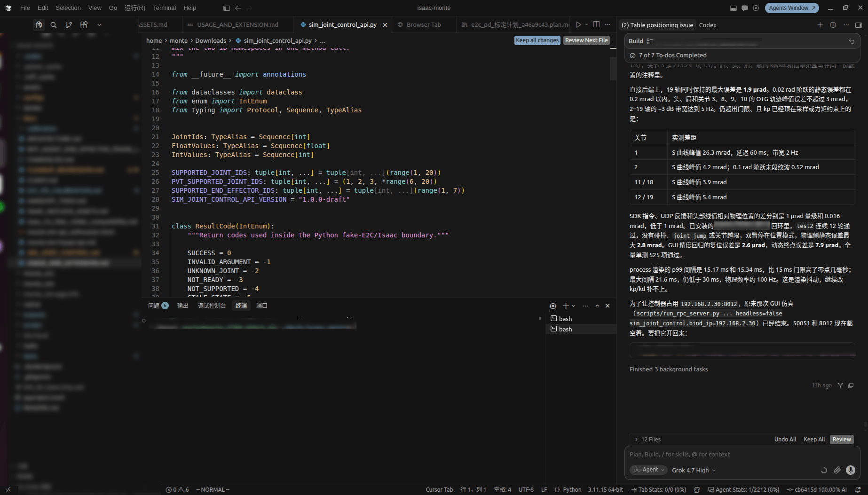
Task: Maximize the panel with the up chevron
Action: point(597,306)
